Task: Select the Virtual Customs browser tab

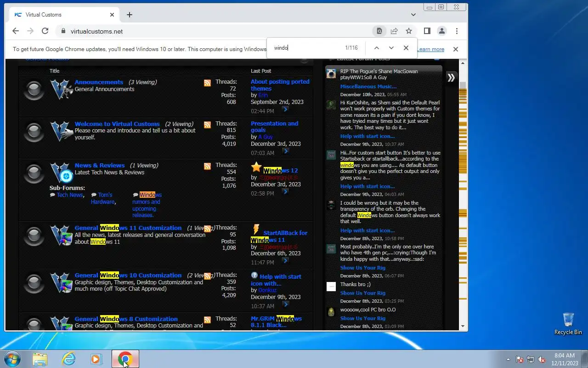Action: 64,15
